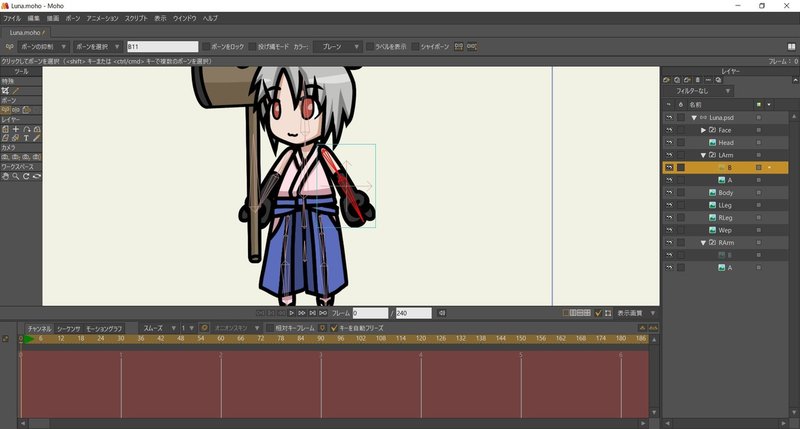Collapse the RArm layer group
The image size is (800, 429).
pyautogui.click(x=703, y=243)
